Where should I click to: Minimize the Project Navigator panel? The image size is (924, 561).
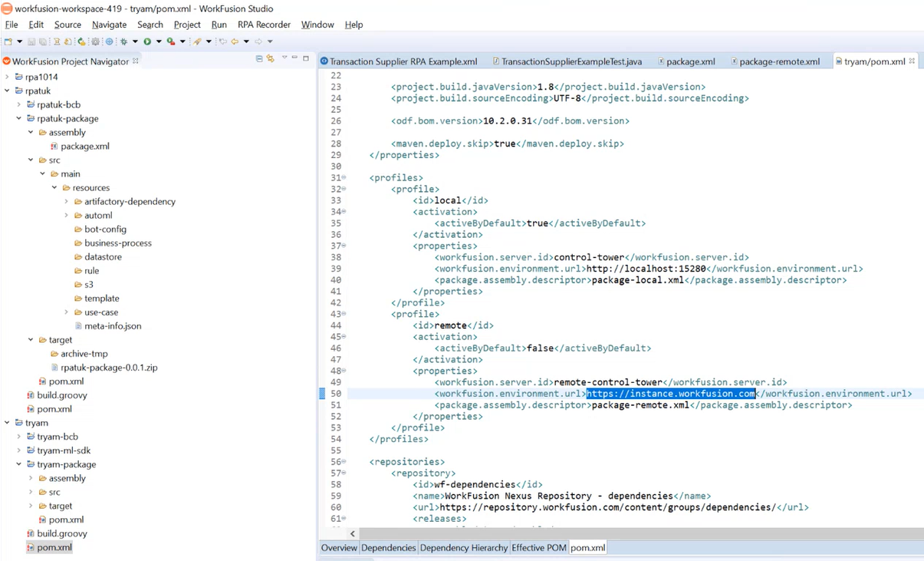(294, 58)
